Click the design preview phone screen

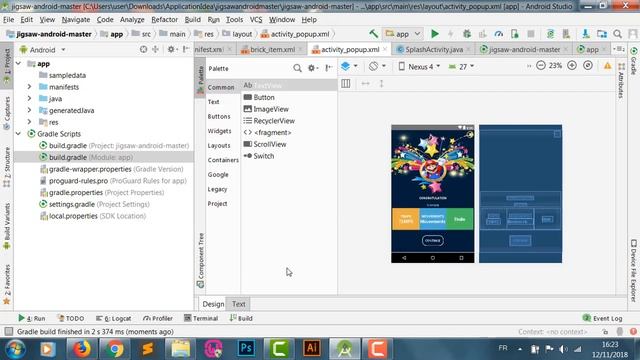click(x=433, y=193)
